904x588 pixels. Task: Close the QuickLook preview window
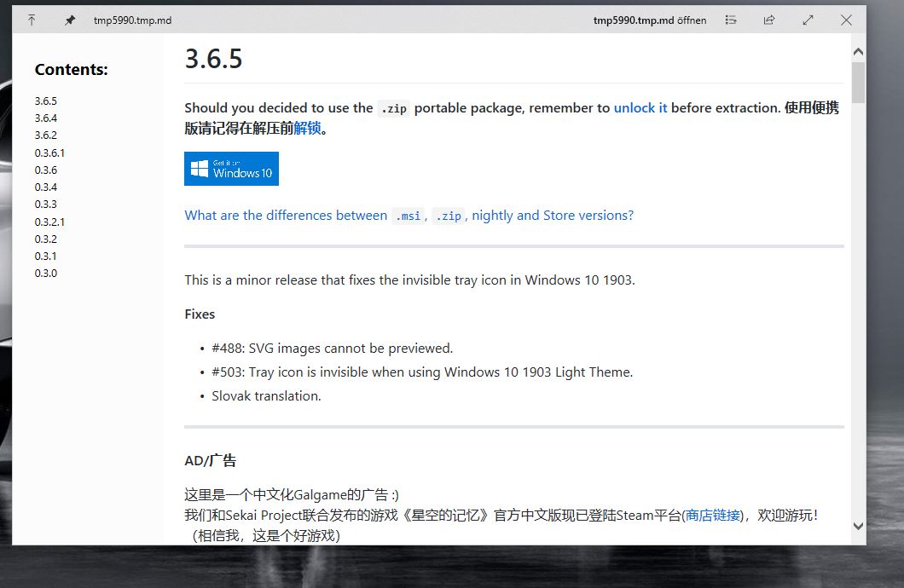coord(846,20)
